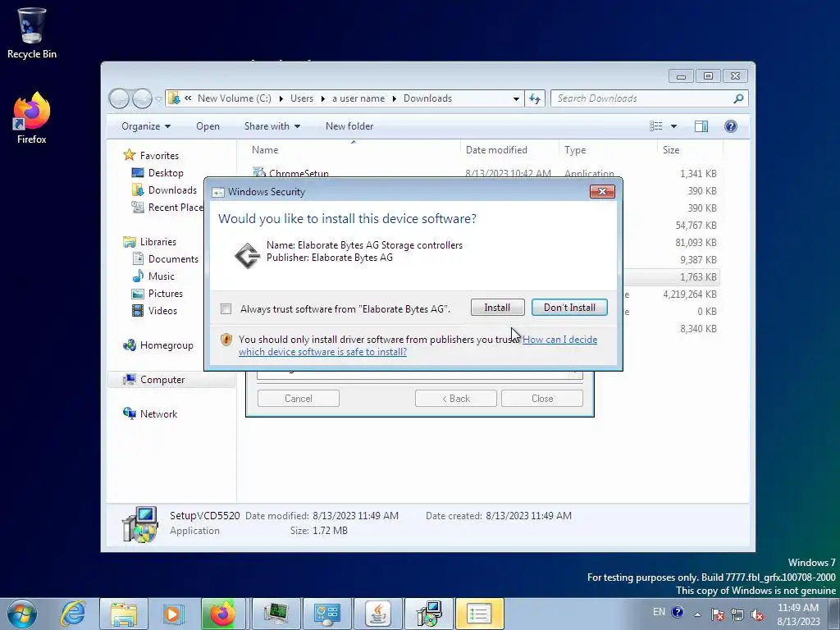Click the network tray icon
The image size is (840, 630).
point(737,614)
